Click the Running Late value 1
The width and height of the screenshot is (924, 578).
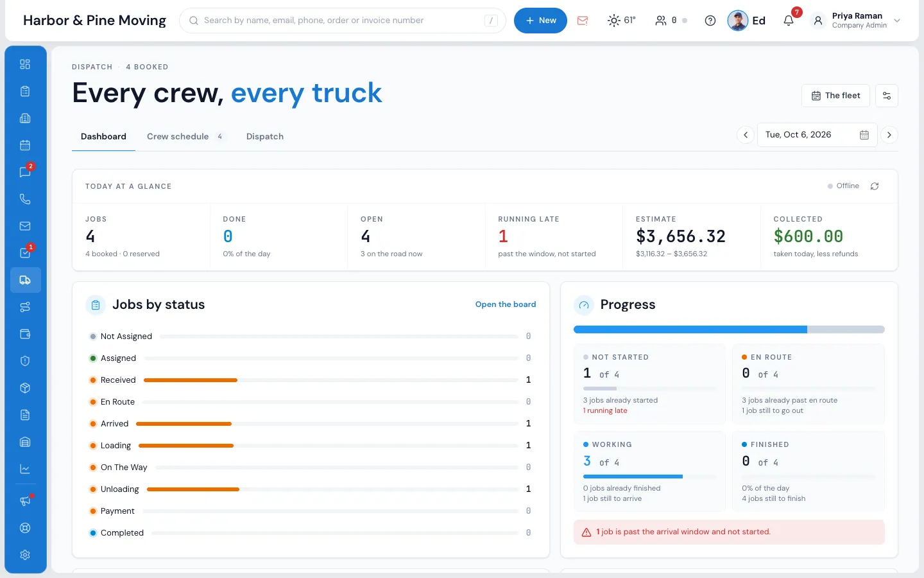(x=503, y=236)
